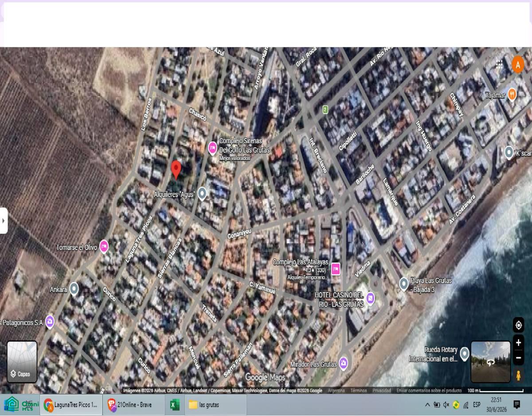Select the Alquileres "Agus" place marker

pyautogui.click(x=202, y=193)
